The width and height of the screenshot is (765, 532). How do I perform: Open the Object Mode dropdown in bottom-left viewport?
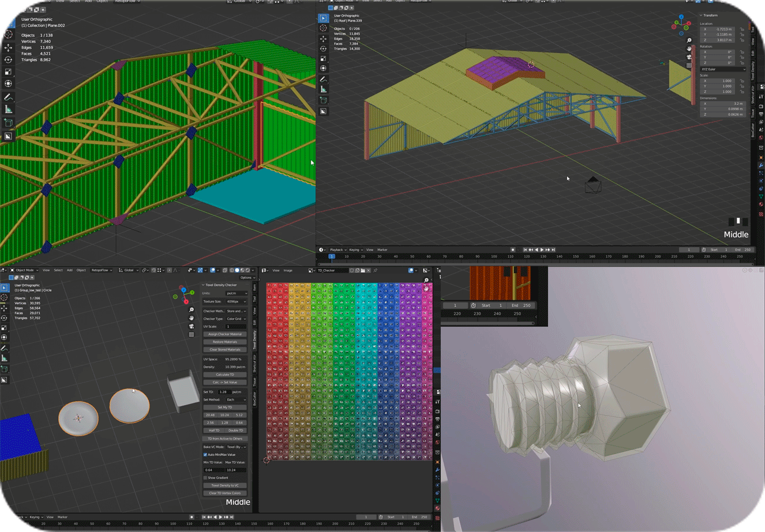click(24, 270)
